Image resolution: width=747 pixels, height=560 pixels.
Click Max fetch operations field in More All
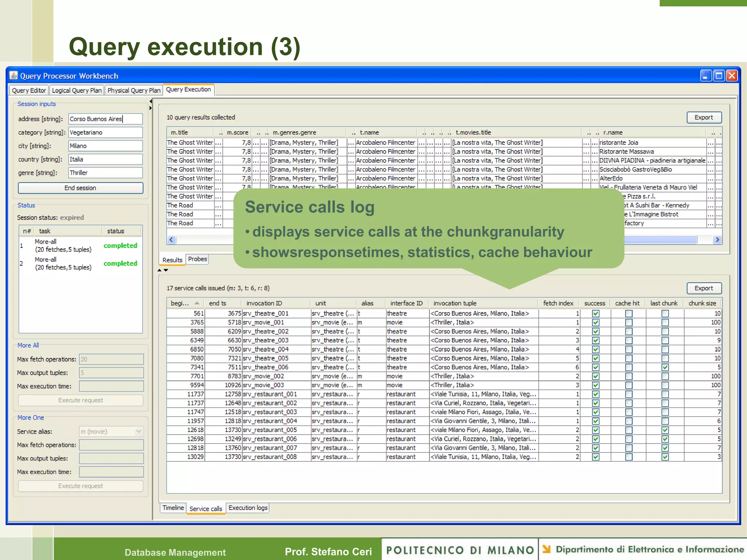pyautogui.click(x=111, y=359)
